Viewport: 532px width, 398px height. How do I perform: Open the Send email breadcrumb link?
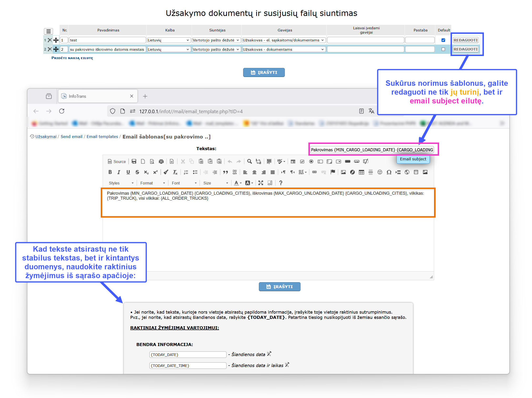pyautogui.click(x=71, y=136)
